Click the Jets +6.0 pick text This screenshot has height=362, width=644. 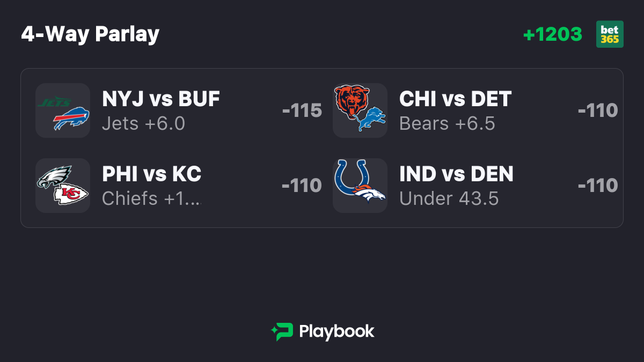click(x=144, y=124)
